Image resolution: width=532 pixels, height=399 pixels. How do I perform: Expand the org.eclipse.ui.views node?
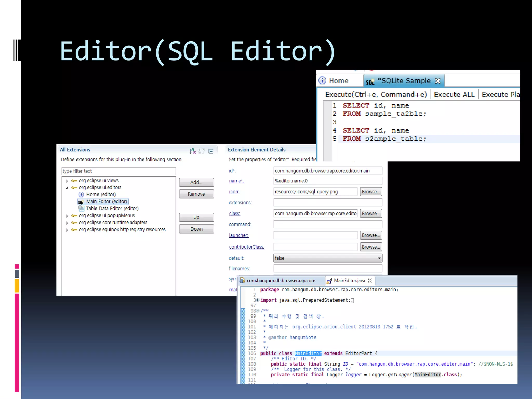(67, 181)
